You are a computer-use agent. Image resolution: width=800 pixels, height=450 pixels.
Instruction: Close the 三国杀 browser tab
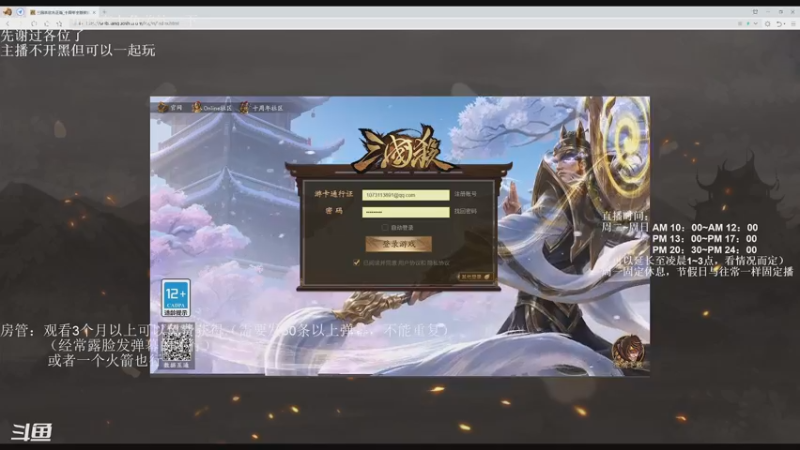click(94, 12)
